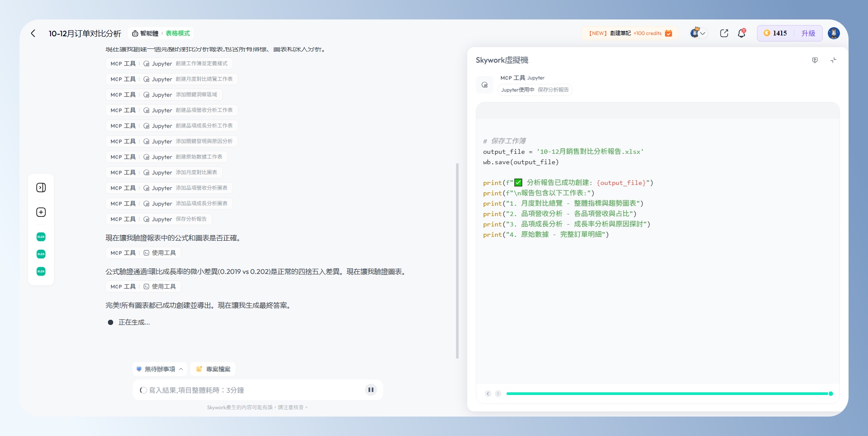Viewport: 868px width, 436px height.
Task: Open the 專案檔案 project files
Action: (x=213, y=369)
